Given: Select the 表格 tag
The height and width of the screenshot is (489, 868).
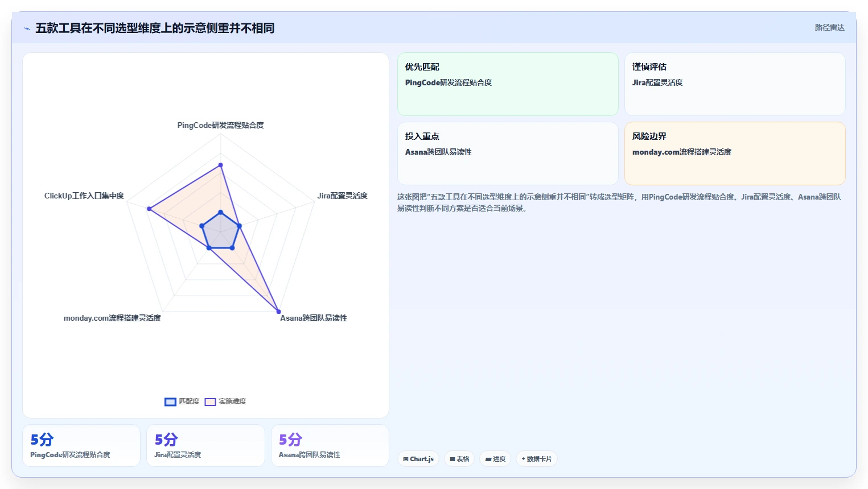Looking at the screenshot, I should (x=460, y=459).
